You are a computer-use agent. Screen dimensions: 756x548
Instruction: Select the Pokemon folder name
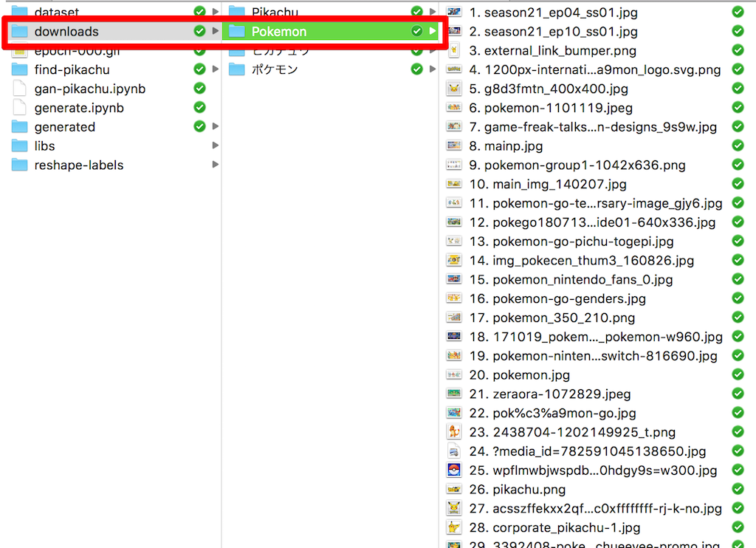279,32
